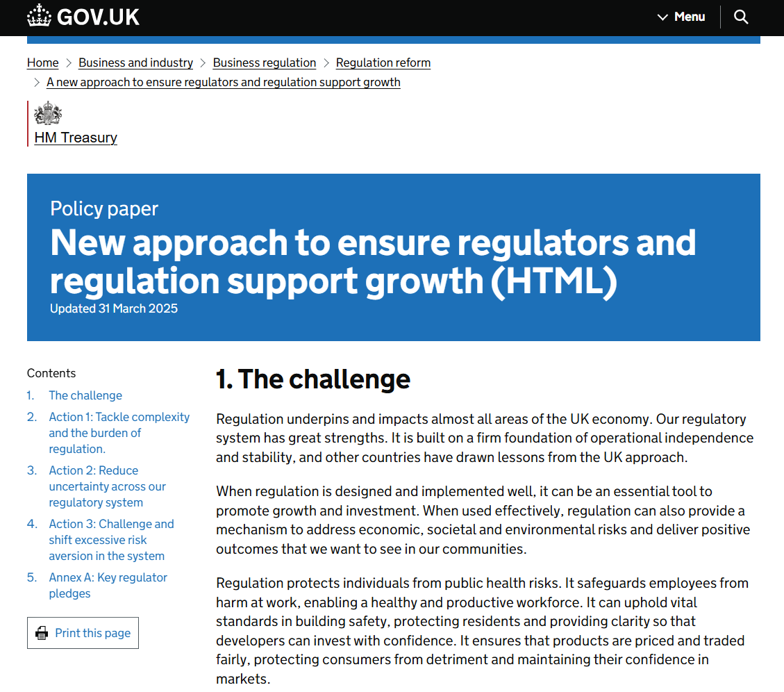Viewport: 784px width, 692px height.
Task: Click the printer icon on Print this page
Action: [42, 633]
